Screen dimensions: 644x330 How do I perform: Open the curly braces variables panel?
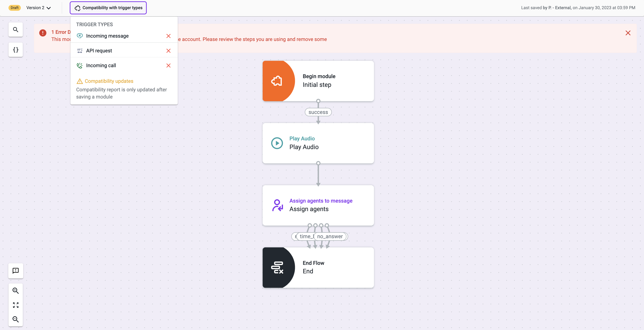pos(15,50)
